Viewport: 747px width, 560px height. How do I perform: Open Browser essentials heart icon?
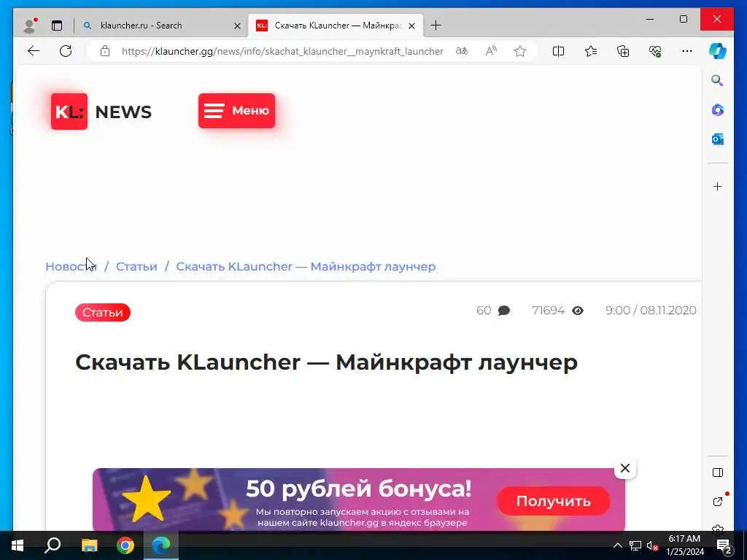point(655,51)
